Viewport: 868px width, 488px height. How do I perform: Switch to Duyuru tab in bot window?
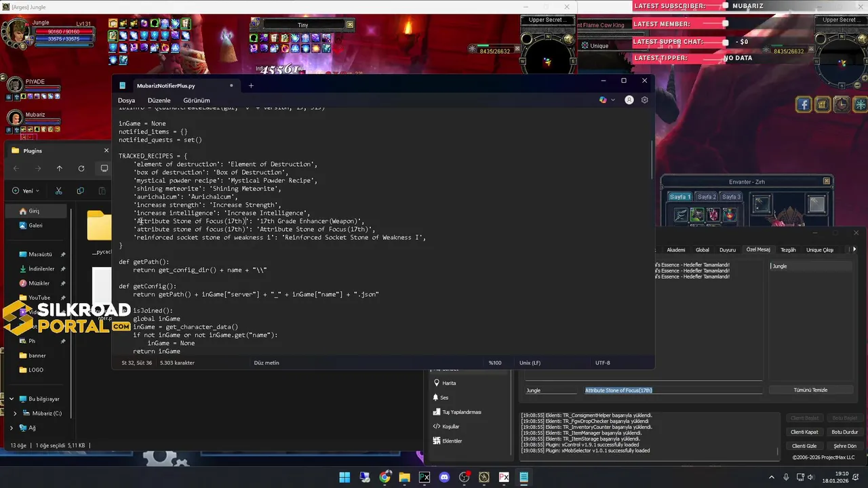[x=728, y=249]
